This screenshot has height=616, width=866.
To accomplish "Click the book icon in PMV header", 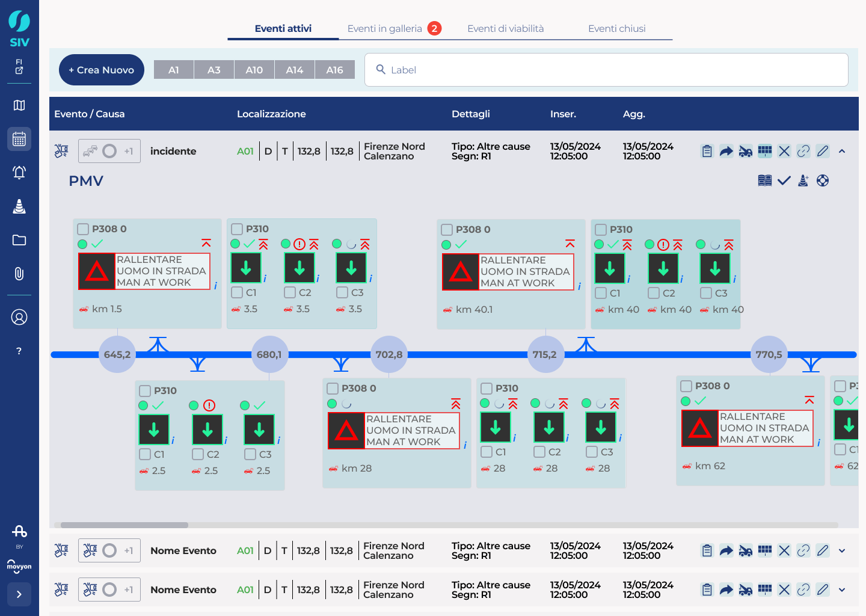I will pos(765,180).
